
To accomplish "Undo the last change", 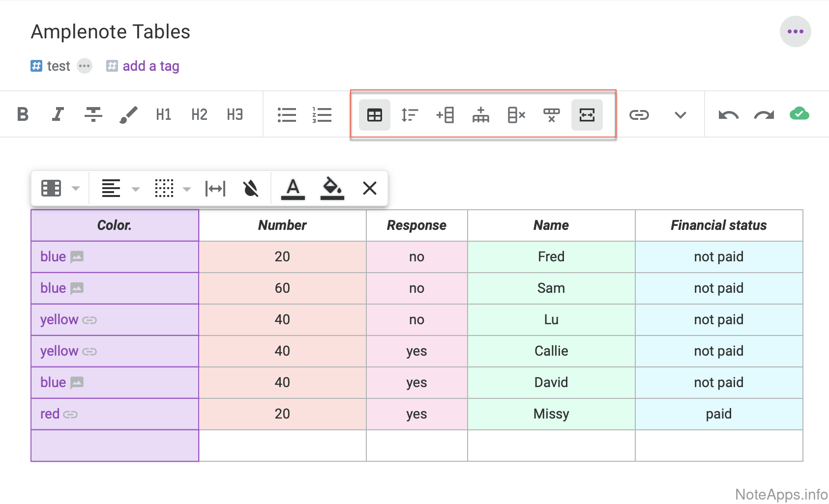I will pyautogui.click(x=728, y=115).
